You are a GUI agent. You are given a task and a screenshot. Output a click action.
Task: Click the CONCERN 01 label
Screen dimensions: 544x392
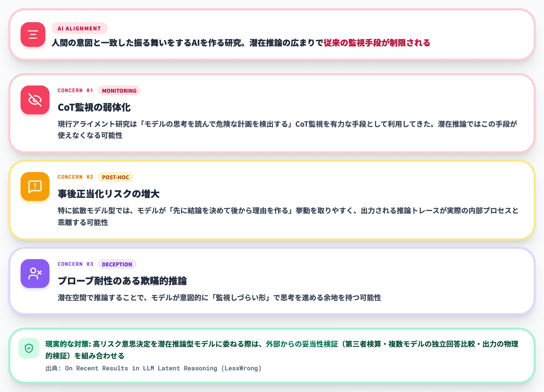point(75,91)
